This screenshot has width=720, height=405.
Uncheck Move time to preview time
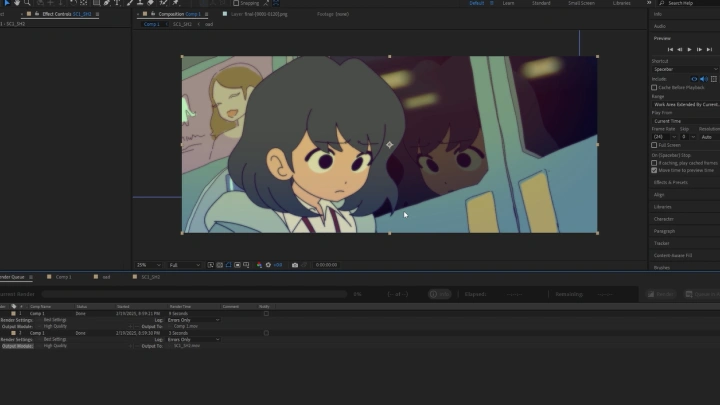pyautogui.click(x=654, y=170)
